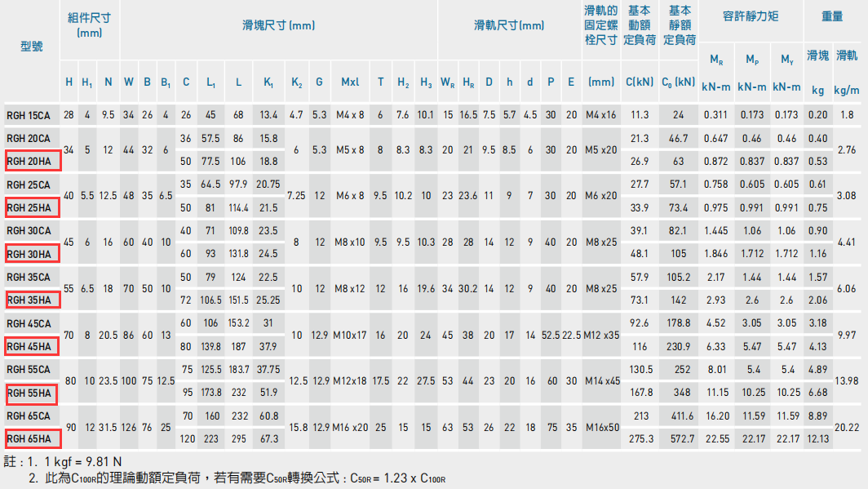This screenshot has width=868, height=489.
Task: Select the highlighted RGH 55HA model row
Action: [29, 393]
